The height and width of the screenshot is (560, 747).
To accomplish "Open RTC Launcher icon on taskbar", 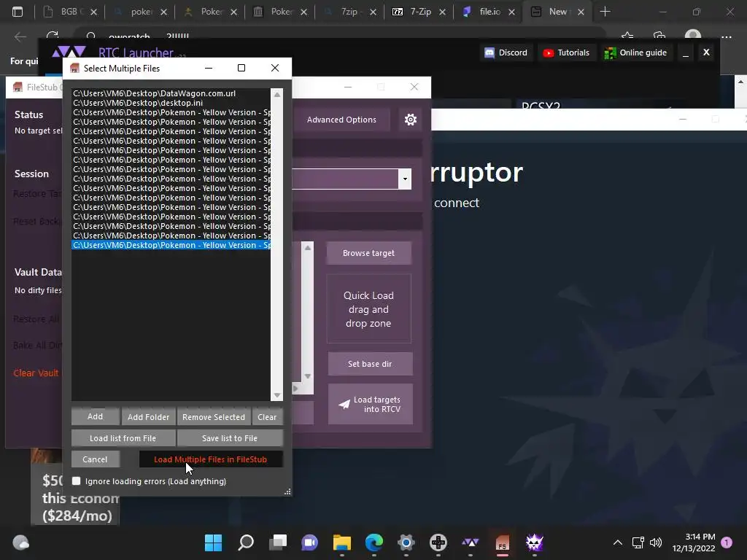I will [471, 542].
